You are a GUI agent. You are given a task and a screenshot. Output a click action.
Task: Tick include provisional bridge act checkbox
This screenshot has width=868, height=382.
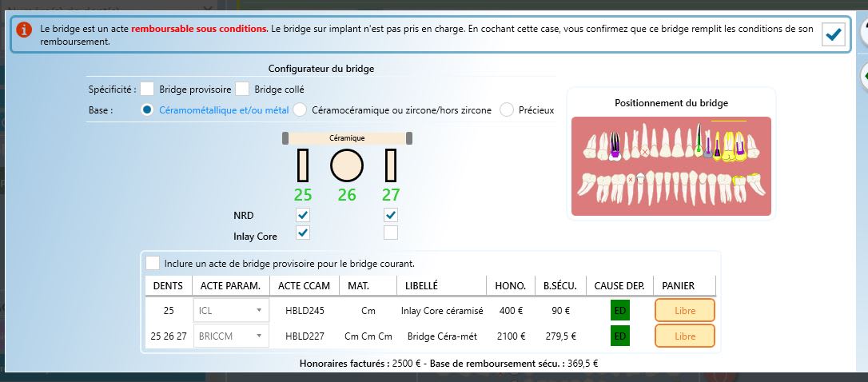point(153,263)
